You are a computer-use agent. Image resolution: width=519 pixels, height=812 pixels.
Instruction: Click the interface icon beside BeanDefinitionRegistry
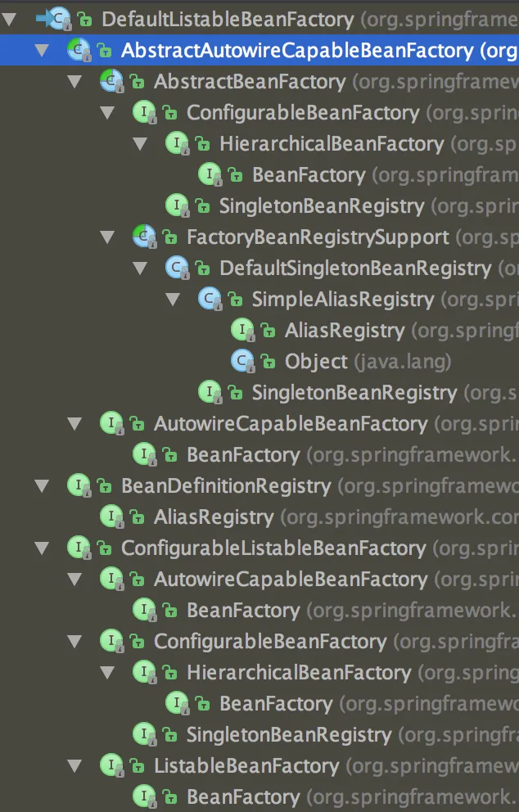tap(79, 485)
